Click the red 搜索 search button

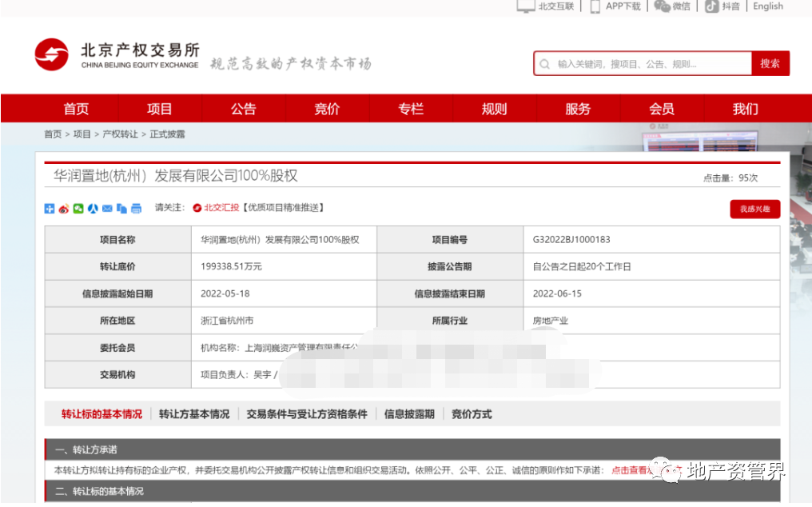pos(770,63)
